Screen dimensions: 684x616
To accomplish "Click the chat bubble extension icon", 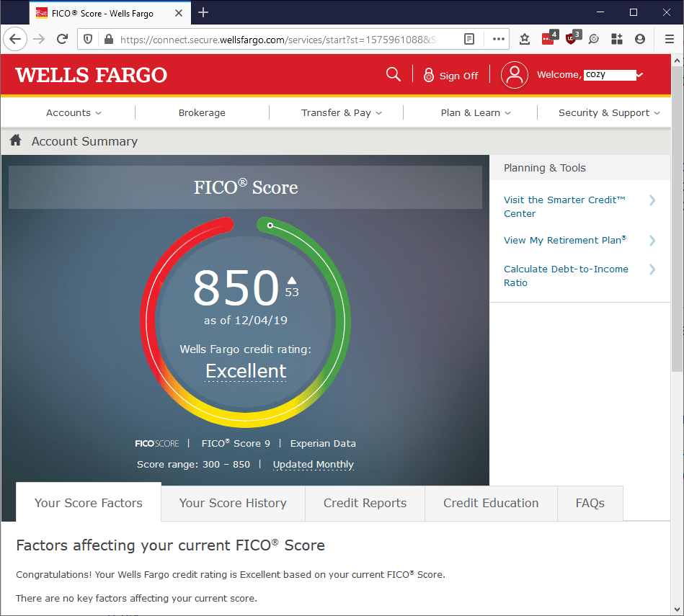I will tap(594, 39).
